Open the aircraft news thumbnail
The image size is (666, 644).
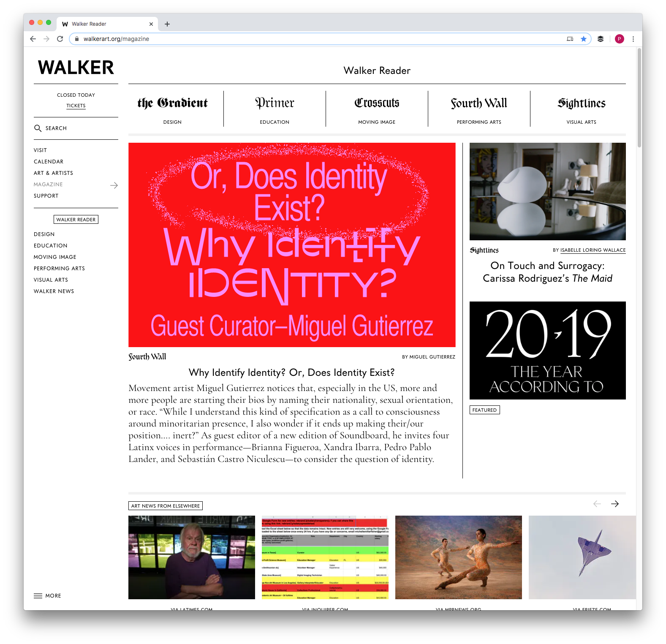pos(582,557)
